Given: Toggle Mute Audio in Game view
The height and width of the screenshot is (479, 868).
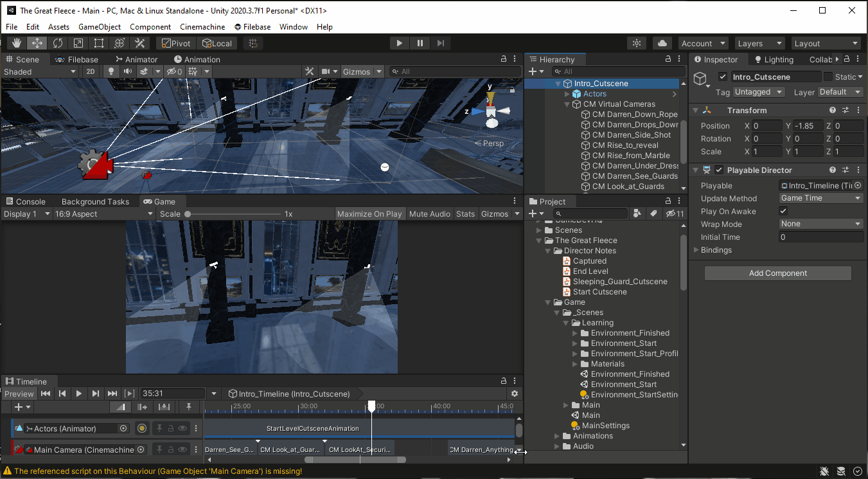Looking at the screenshot, I should (x=430, y=213).
